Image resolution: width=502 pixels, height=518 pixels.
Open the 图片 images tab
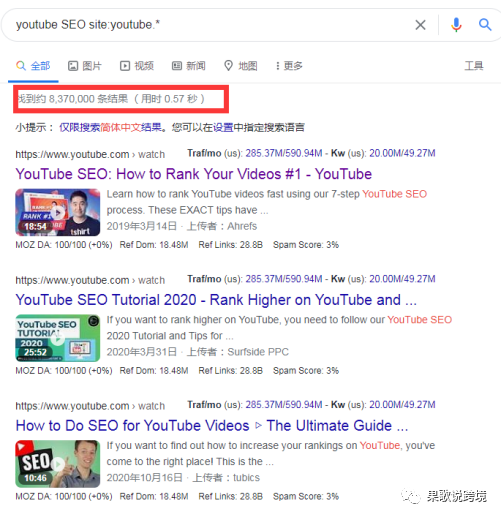[85, 66]
